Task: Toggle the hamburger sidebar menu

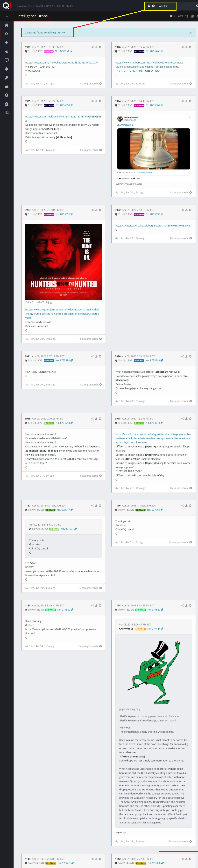Action: tap(7, 16)
